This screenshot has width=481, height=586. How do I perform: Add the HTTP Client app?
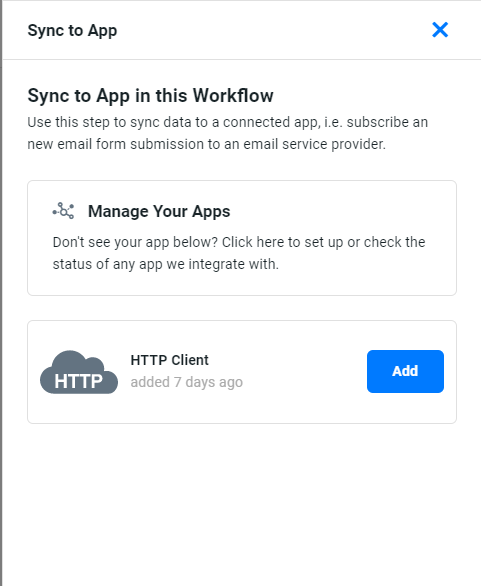(x=405, y=371)
